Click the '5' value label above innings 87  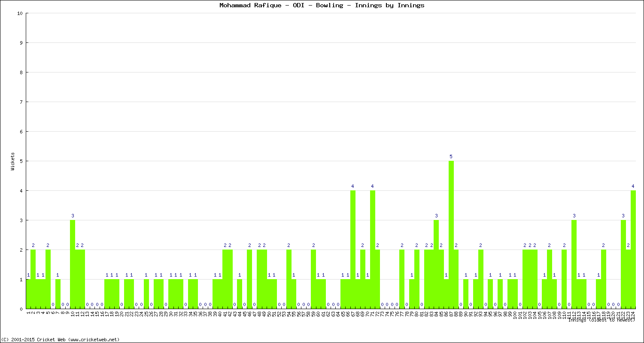451,156
